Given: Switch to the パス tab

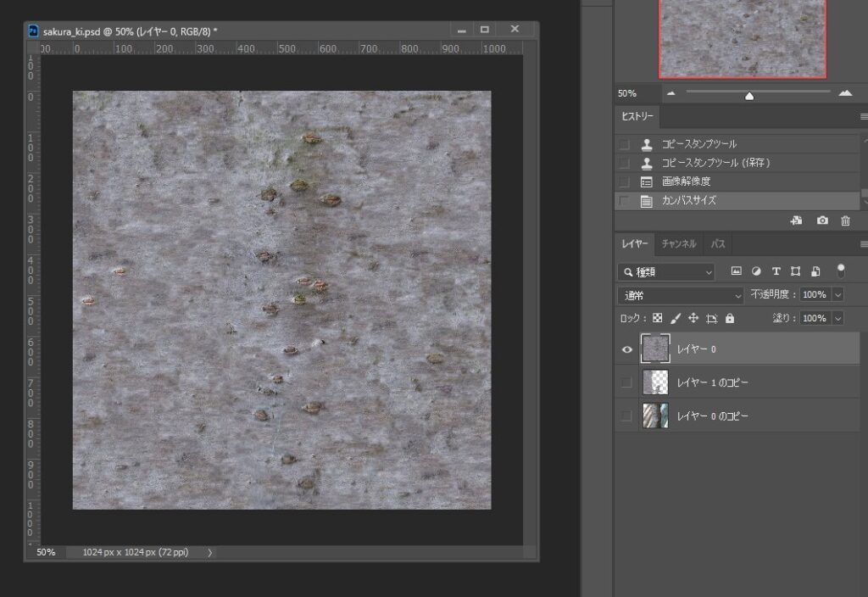Looking at the screenshot, I should click(x=718, y=244).
